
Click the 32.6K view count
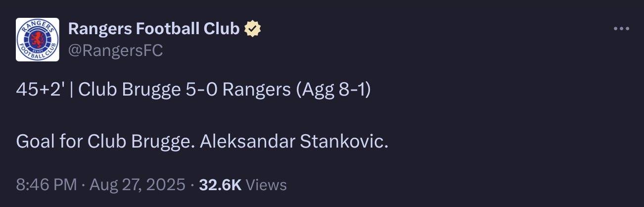point(220,185)
